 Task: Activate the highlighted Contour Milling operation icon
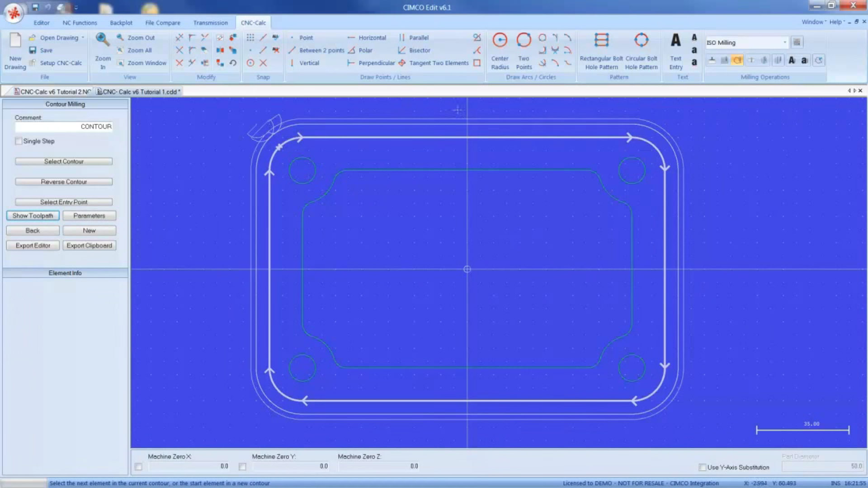[737, 60]
